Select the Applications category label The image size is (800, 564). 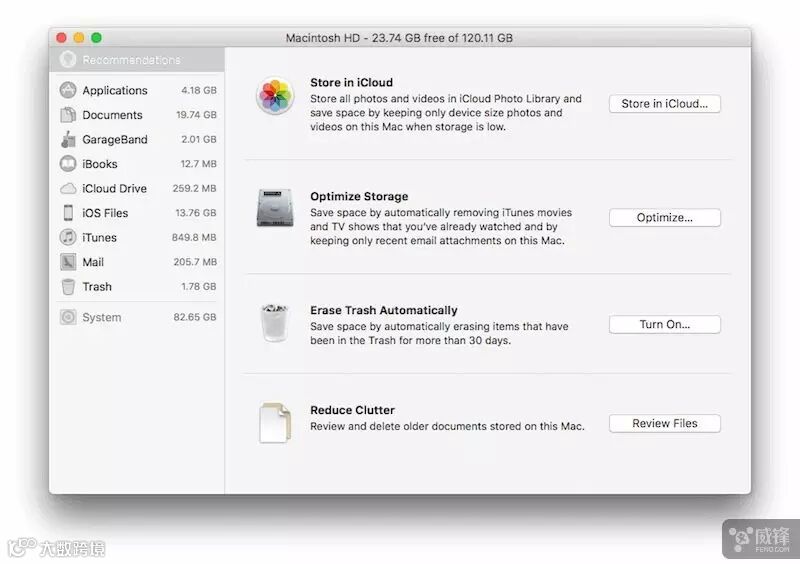(115, 90)
